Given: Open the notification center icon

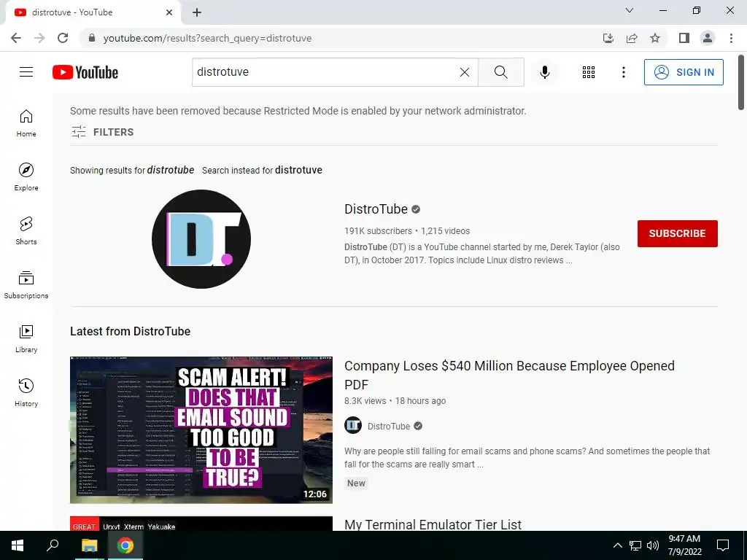Looking at the screenshot, I should point(723,545).
